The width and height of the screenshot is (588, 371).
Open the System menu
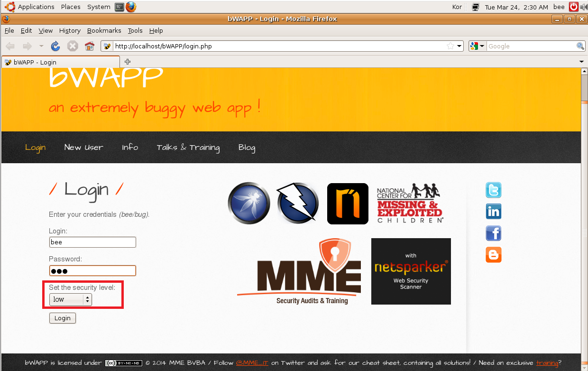point(99,7)
